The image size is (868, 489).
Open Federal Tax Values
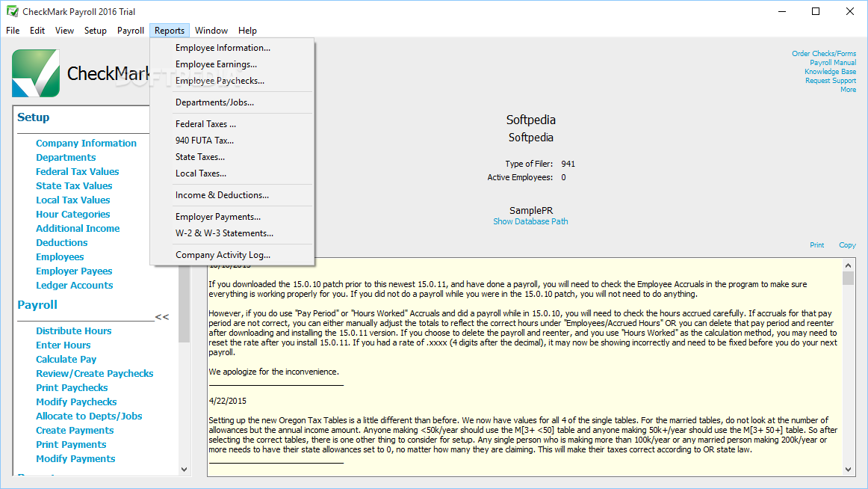coord(78,172)
